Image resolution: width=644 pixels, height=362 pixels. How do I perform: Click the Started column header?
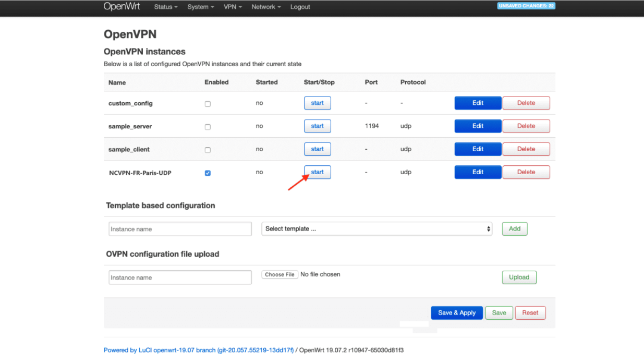click(266, 82)
